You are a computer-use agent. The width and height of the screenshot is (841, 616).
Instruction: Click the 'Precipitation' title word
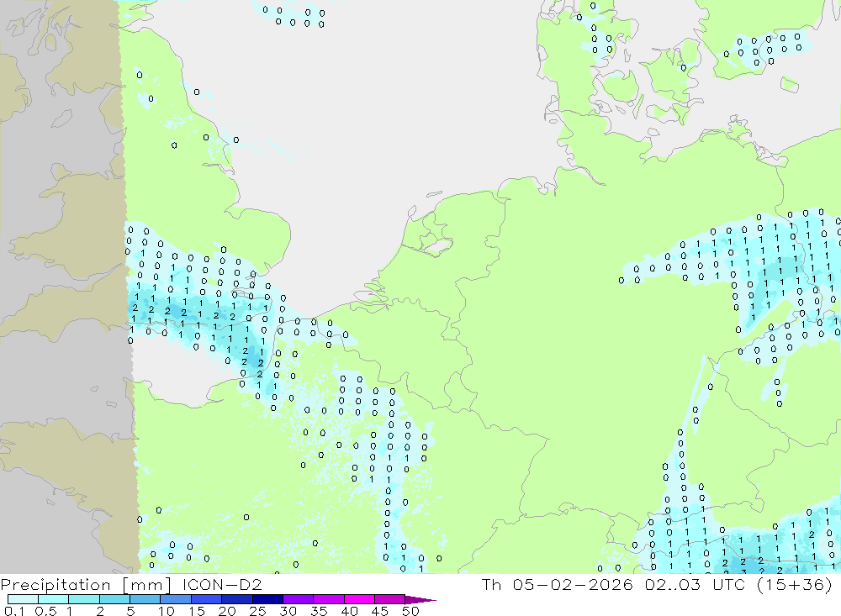pyautogui.click(x=56, y=585)
